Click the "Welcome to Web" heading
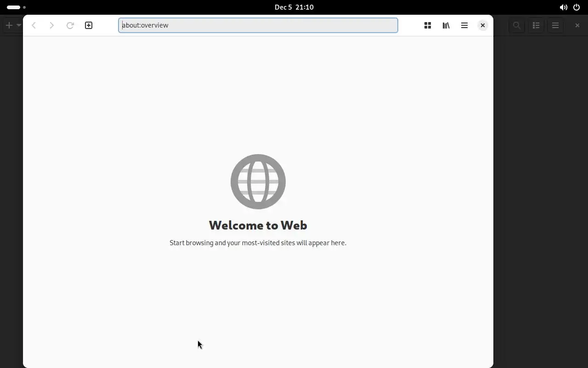The width and height of the screenshot is (588, 368). click(258, 225)
